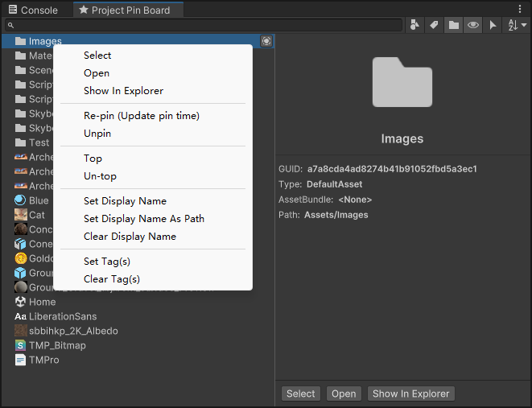Choose Un-top in the context menu
The width and height of the screenshot is (532, 408).
[x=153, y=176]
